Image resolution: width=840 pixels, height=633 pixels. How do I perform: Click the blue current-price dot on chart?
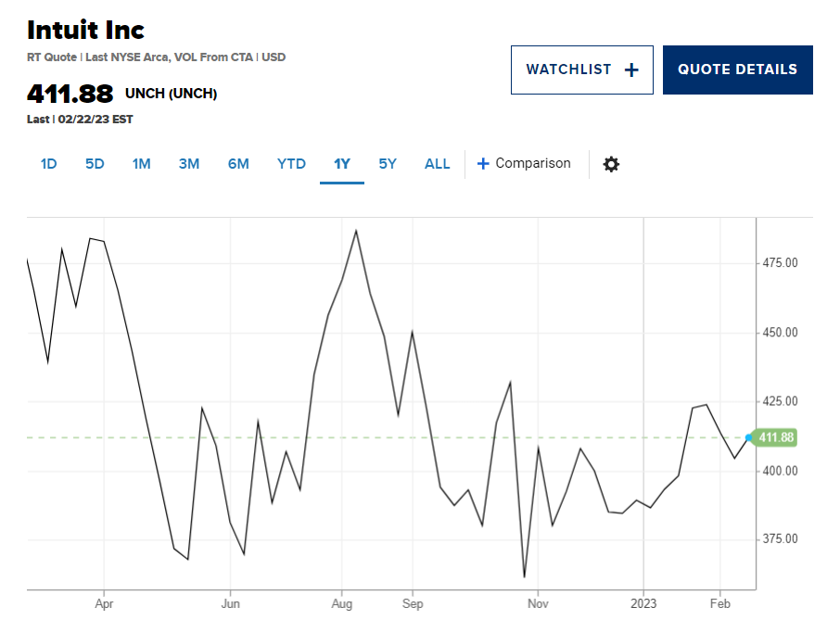748,437
